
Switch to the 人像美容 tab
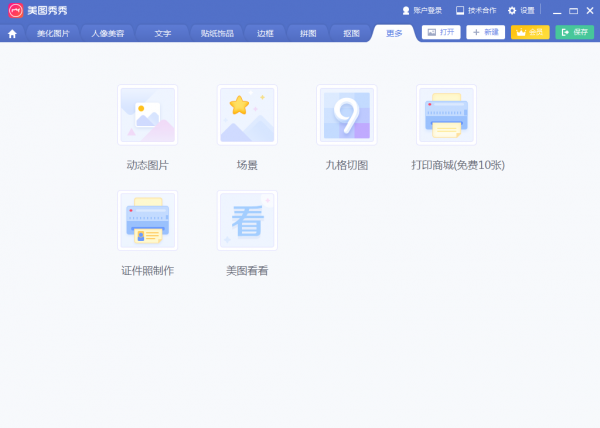[108, 34]
